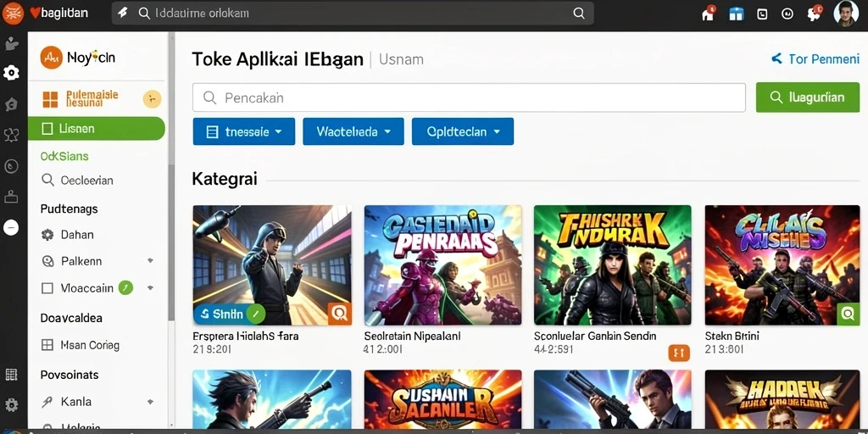The width and height of the screenshot is (868, 434).
Task: Click the Usnam label next to page title
Action: (401, 59)
